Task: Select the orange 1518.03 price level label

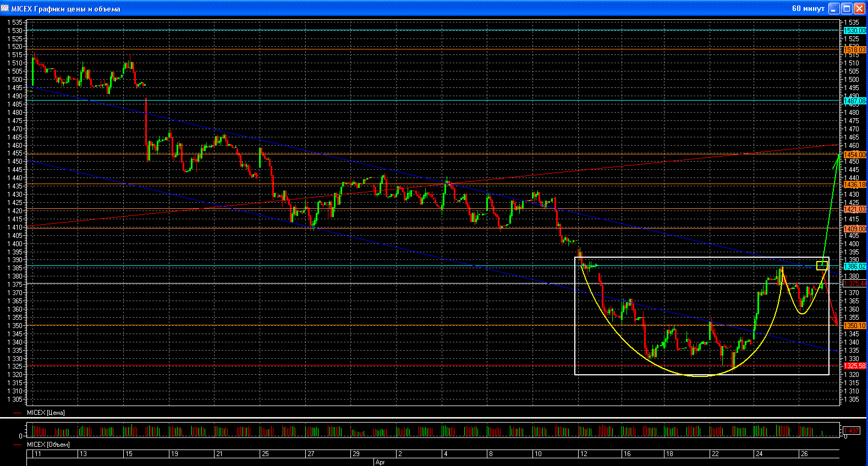Action: (x=854, y=50)
